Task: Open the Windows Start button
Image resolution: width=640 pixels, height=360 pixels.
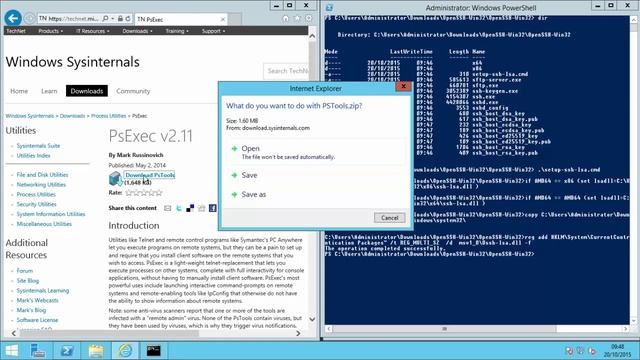Action: (x=11, y=351)
